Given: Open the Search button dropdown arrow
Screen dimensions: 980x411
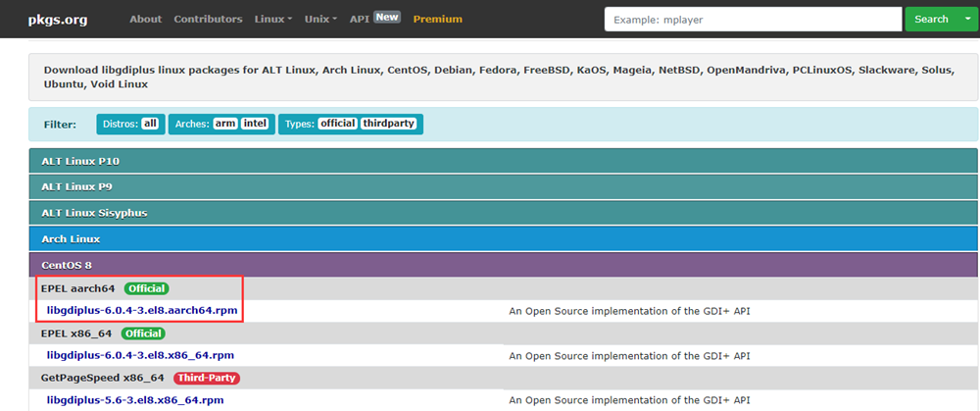Looking at the screenshot, I should coord(967,19).
